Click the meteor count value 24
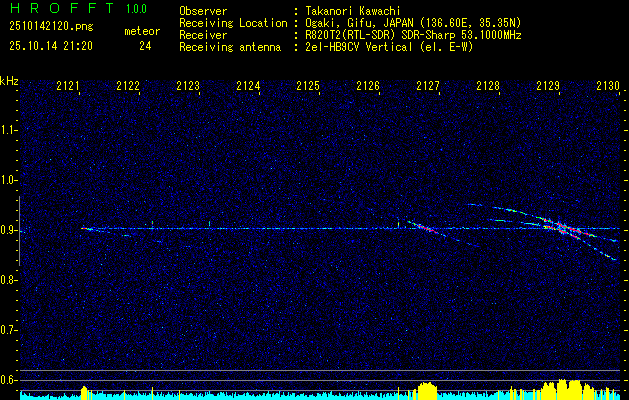This screenshot has height=400, width=629. coord(146,46)
